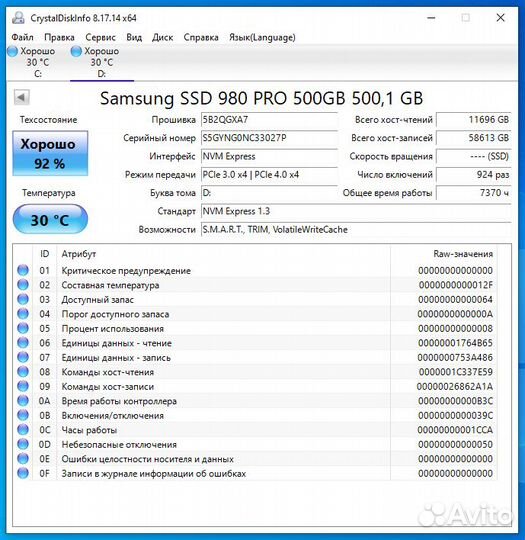This screenshot has height=540, width=525.
Task: Open the Правка menu
Action: coord(59,37)
